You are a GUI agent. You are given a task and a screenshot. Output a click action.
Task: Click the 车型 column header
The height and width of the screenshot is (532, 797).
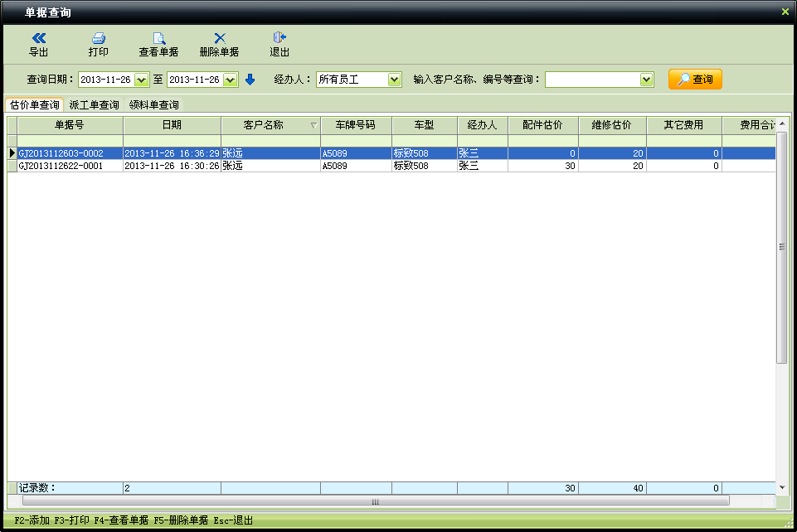coord(425,125)
